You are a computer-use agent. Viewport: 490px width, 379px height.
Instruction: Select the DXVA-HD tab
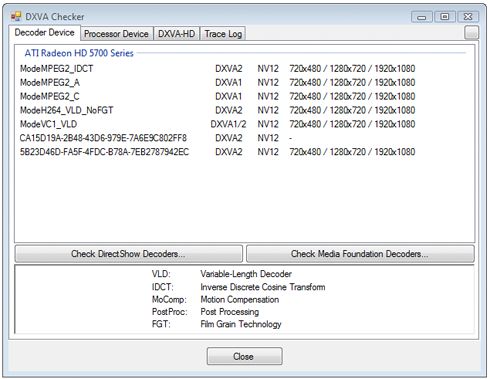(176, 34)
